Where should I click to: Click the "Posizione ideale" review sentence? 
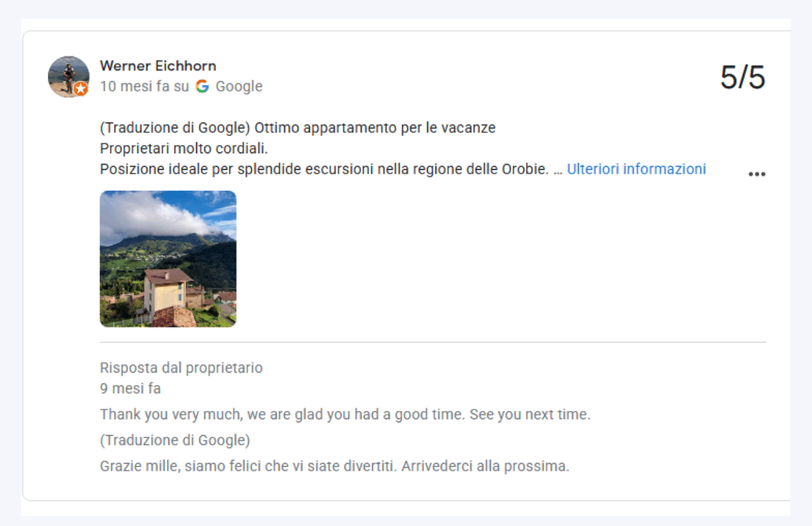(x=323, y=169)
